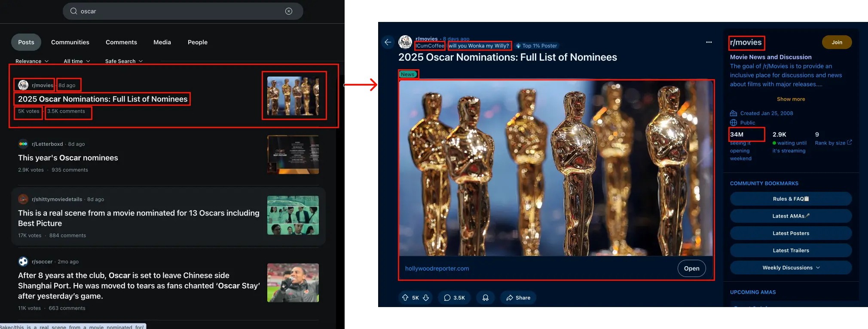The width and height of the screenshot is (868, 329).
Task: Open the All time filter dropdown
Action: point(77,61)
